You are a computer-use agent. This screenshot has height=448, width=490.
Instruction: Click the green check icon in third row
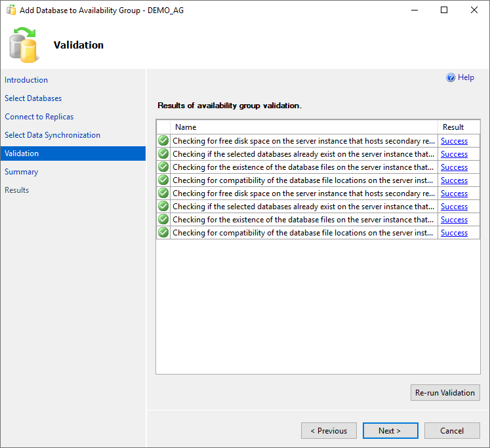(163, 167)
